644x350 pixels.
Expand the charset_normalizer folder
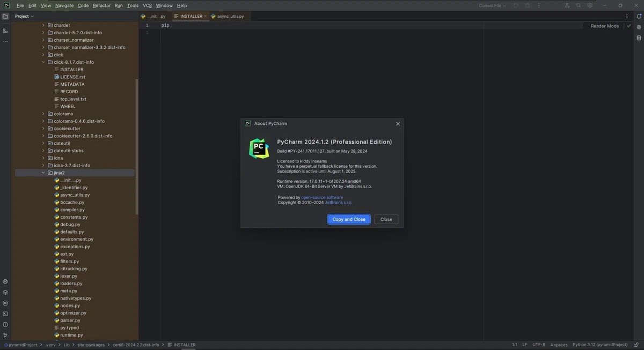click(43, 40)
